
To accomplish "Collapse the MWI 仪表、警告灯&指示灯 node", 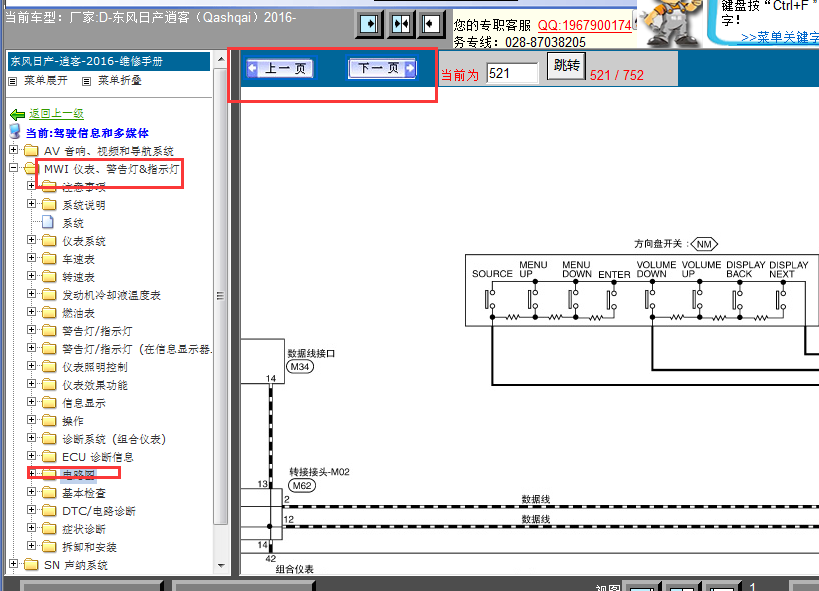I will pos(14,168).
